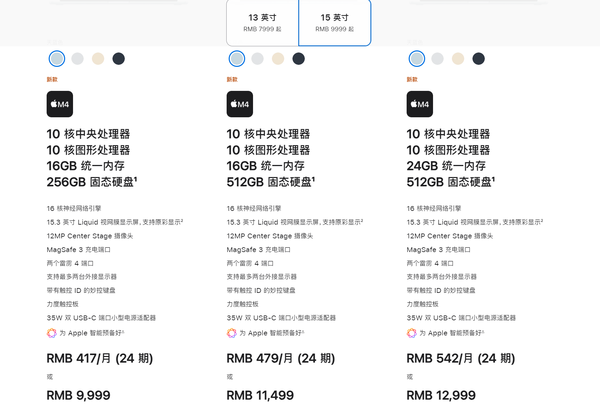This screenshot has width=600, height=405.
Task: Click MagSafe 3 充电端口 in RMB 11,499 column
Action: [258, 250]
